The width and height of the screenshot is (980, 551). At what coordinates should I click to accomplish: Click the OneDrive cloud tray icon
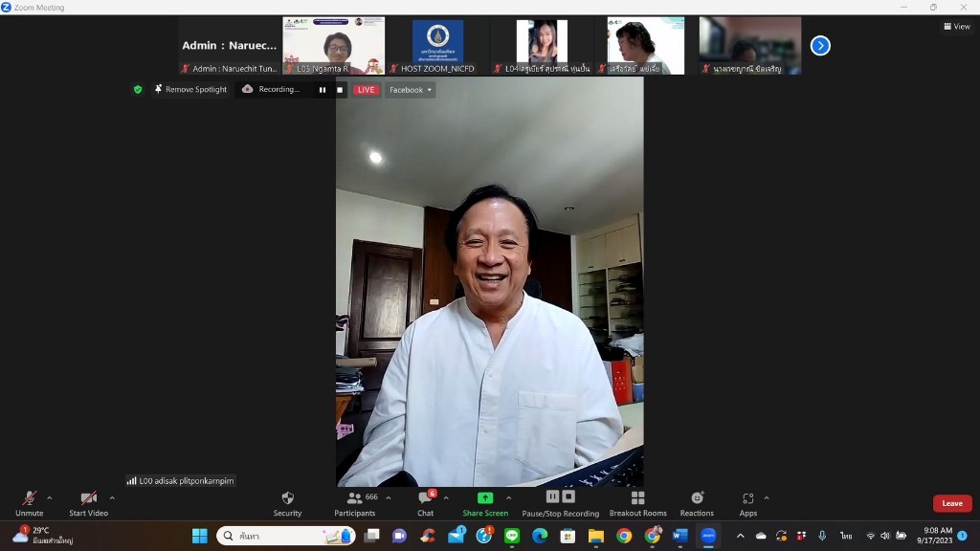click(x=761, y=536)
